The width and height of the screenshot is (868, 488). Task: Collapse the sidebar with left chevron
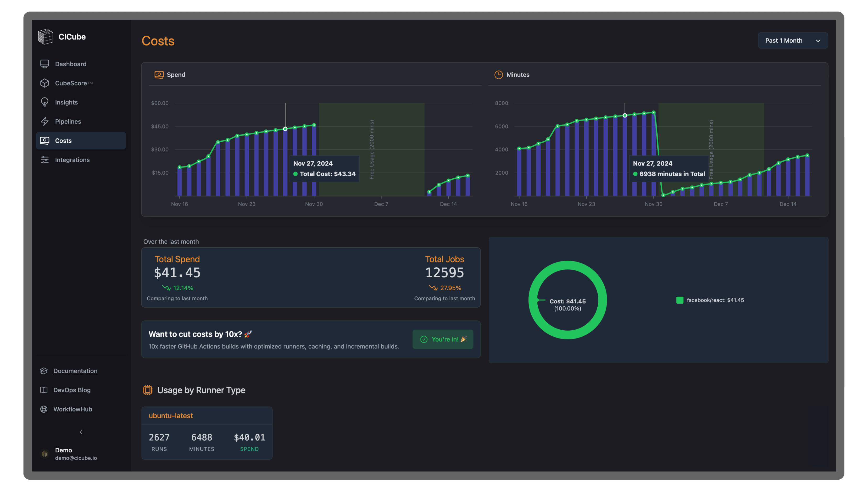[81, 432]
